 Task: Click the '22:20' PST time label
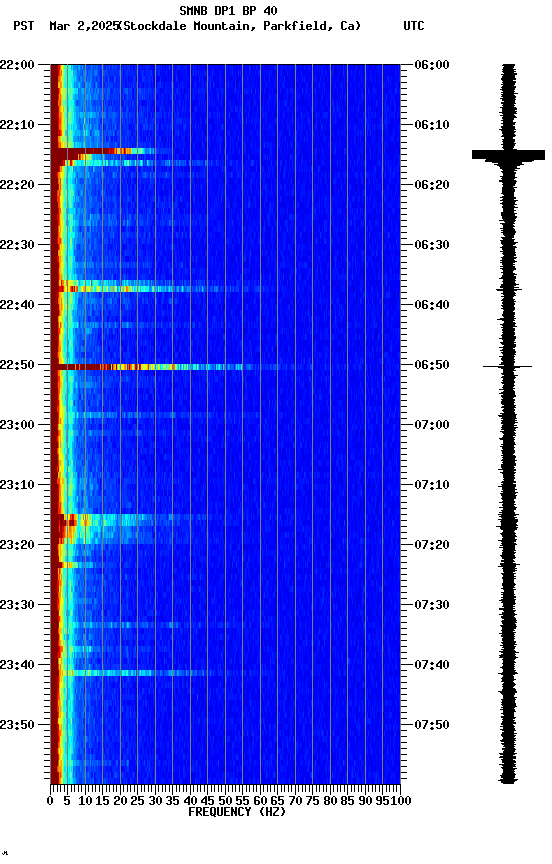tap(17, 185)
